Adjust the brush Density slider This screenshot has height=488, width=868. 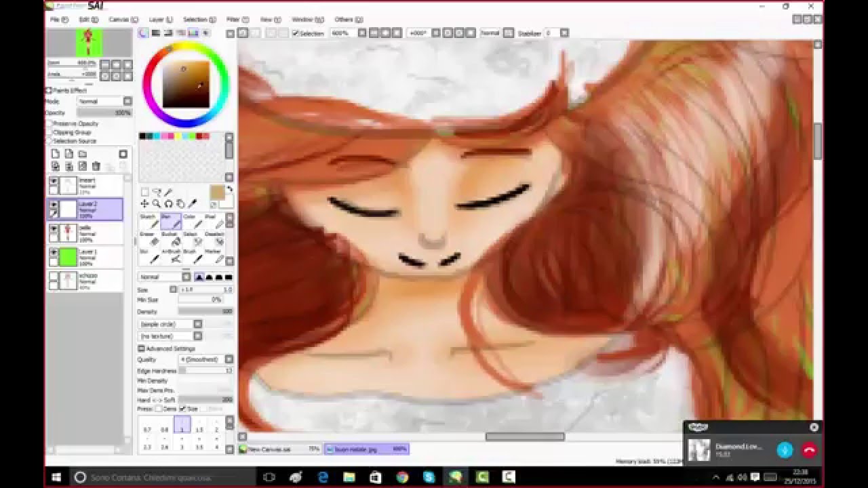(206, 312)
